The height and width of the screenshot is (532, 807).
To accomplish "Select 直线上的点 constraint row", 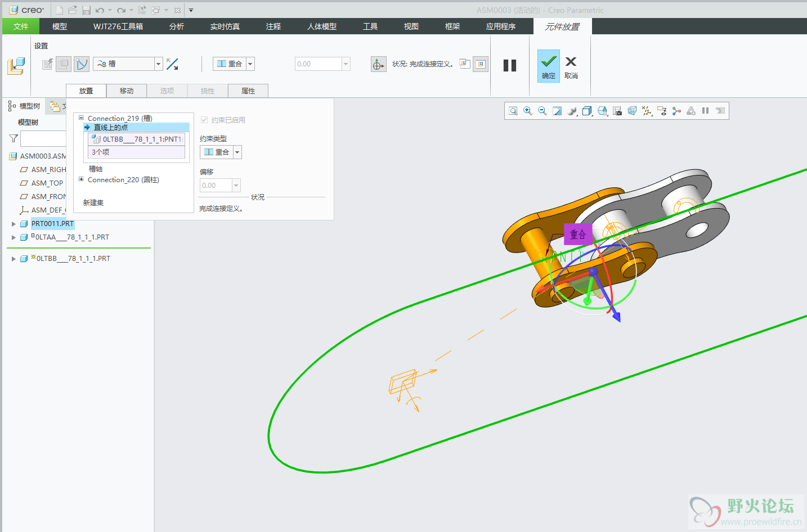I will pyautogui.click(x=136, y=127).
